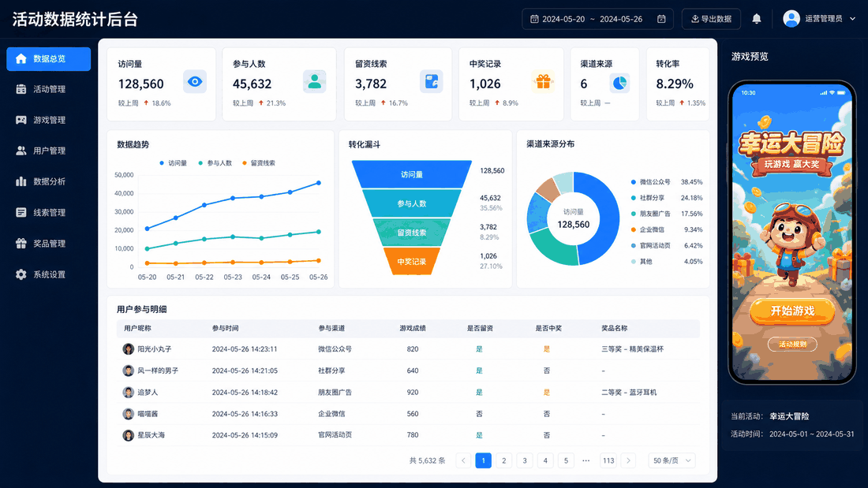Toggle 官网活动页 legend in donut chart
Image resolution: width=868 pixels, height=488 pixels.
(651, 246)
